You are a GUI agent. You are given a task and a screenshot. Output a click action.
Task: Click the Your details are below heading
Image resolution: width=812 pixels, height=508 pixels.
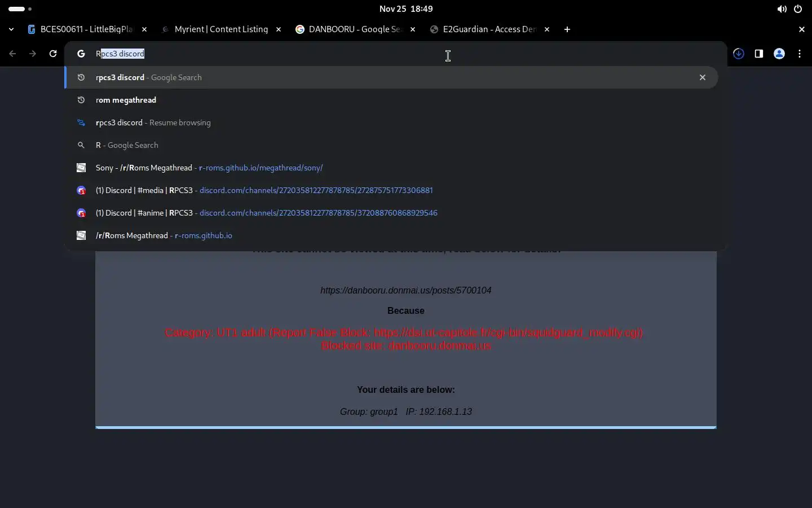pos(406,389)
